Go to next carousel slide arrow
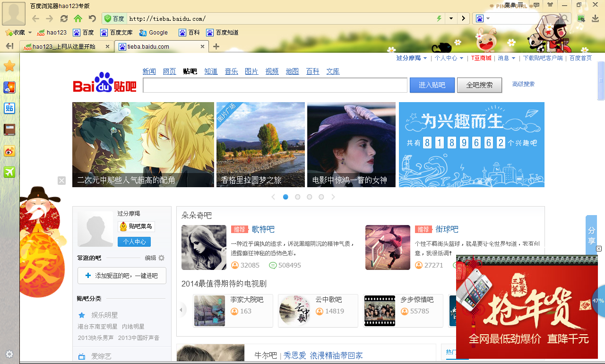 [333, 197]
